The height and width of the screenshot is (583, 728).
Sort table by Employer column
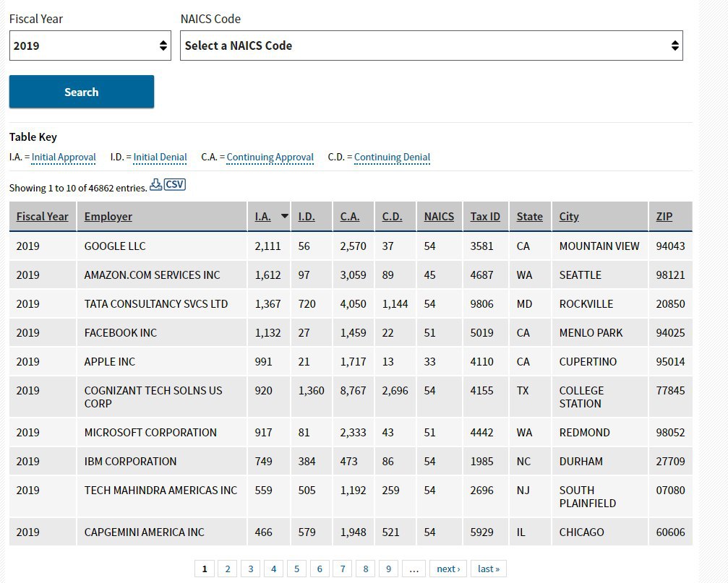coord(108,217)
